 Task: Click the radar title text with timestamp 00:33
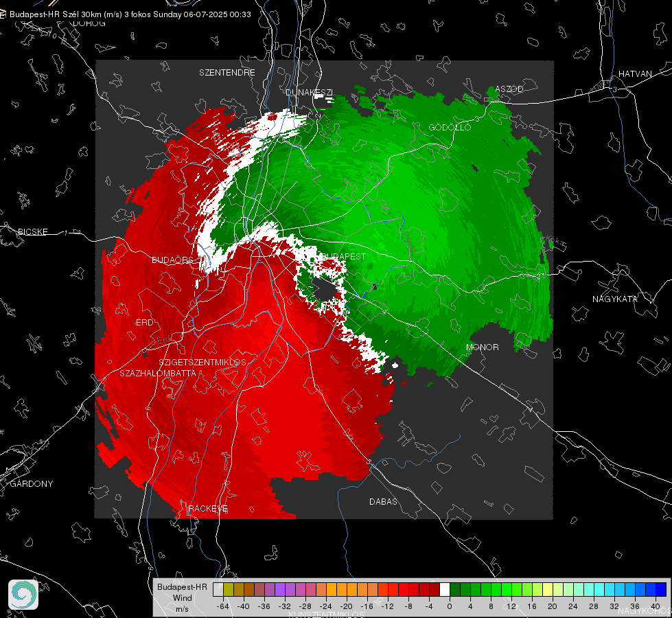tap(130, 14)
